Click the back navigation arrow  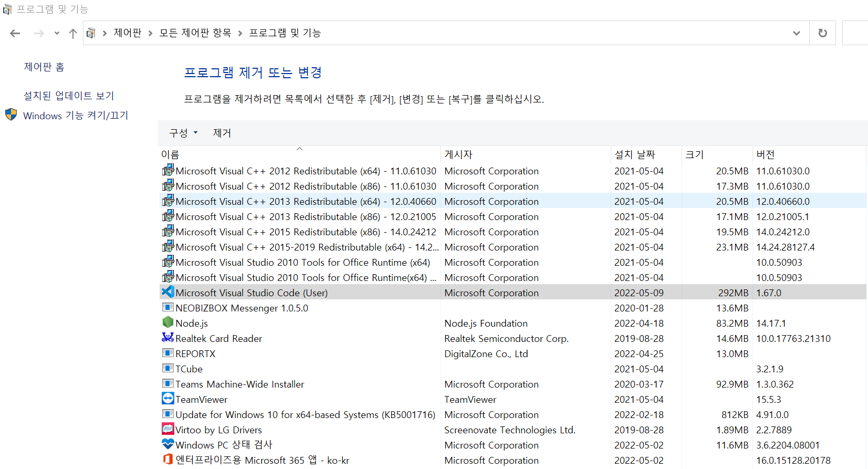(15, 33)
